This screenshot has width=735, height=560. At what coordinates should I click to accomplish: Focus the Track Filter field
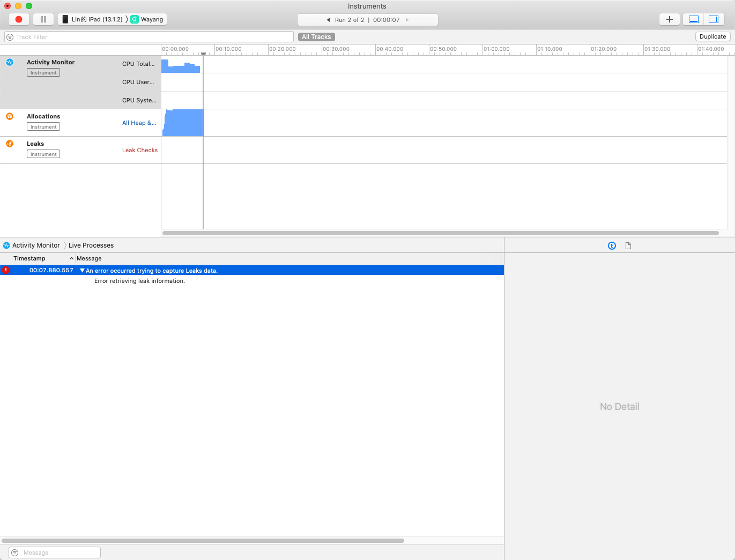[149, 37]
